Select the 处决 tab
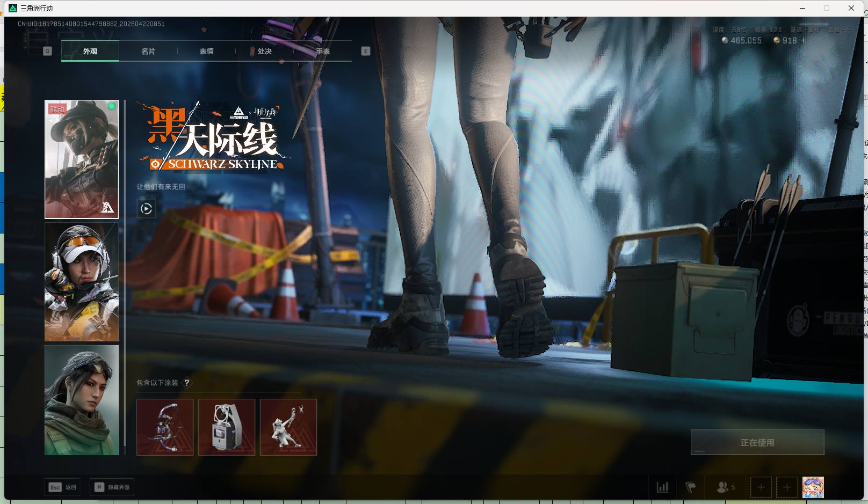Viewport: 868px width, 504px height. [x=264, y=52]
